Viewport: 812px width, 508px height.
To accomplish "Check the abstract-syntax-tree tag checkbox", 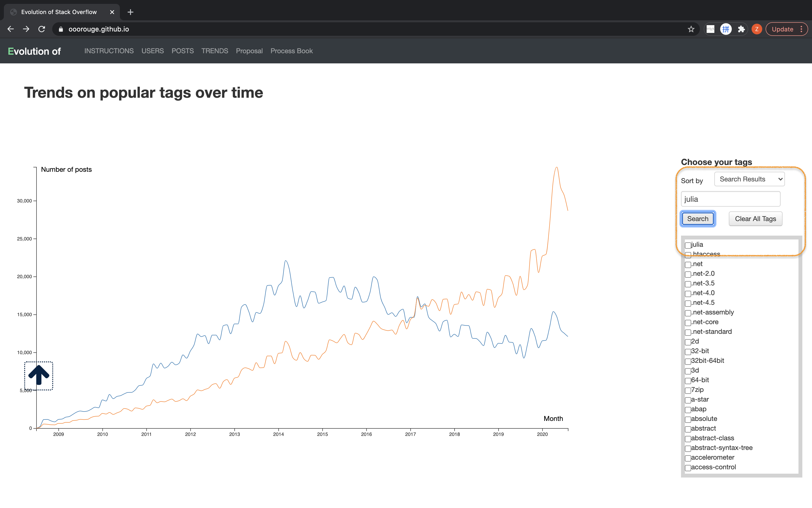I will (x=688, y=448).
